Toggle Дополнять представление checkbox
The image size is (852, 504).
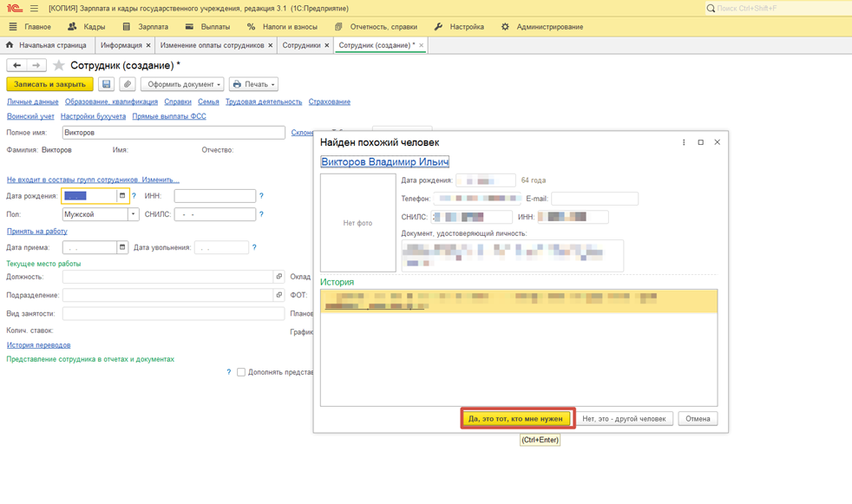[241, 372]
